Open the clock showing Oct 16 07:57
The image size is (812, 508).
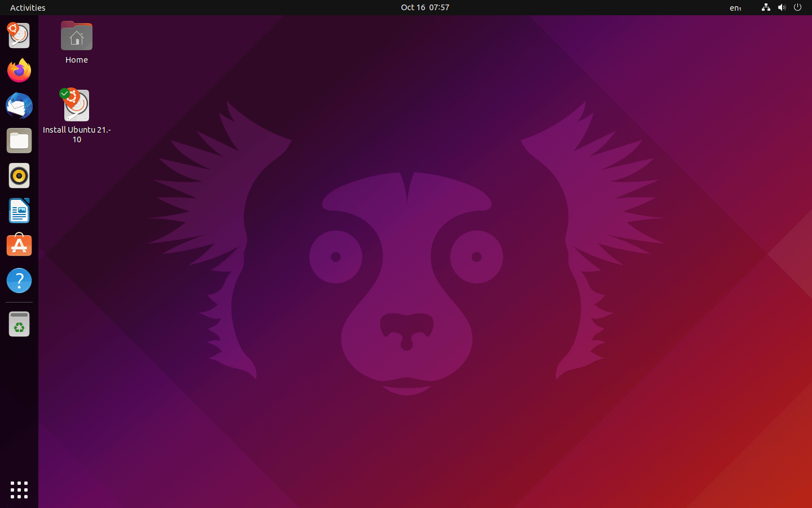(x=425, y=7)
